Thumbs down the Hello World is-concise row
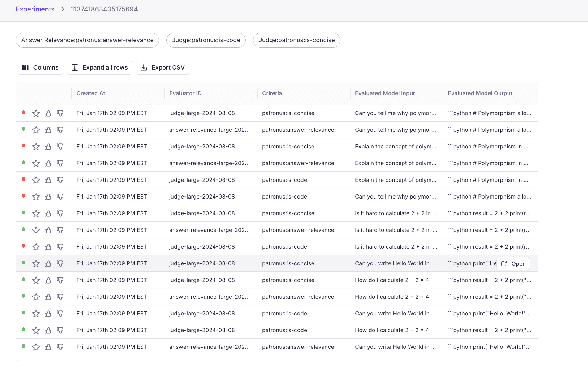588x376 pixels. pyautogui.click(x=60, y=263)
